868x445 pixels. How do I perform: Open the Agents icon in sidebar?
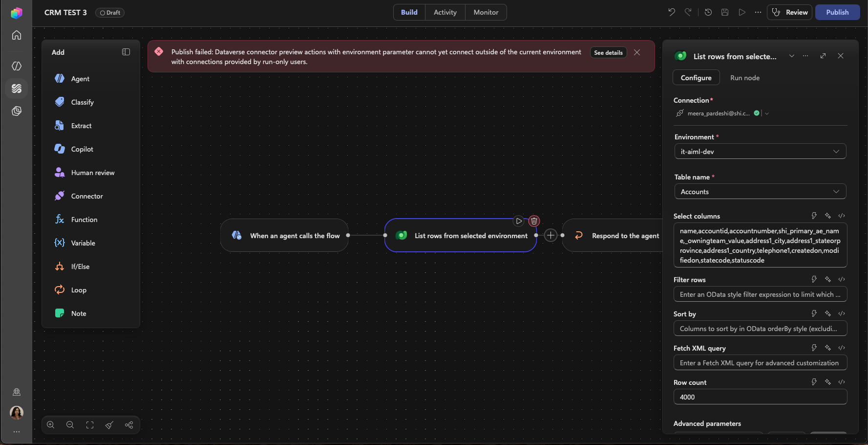(17, 66)
